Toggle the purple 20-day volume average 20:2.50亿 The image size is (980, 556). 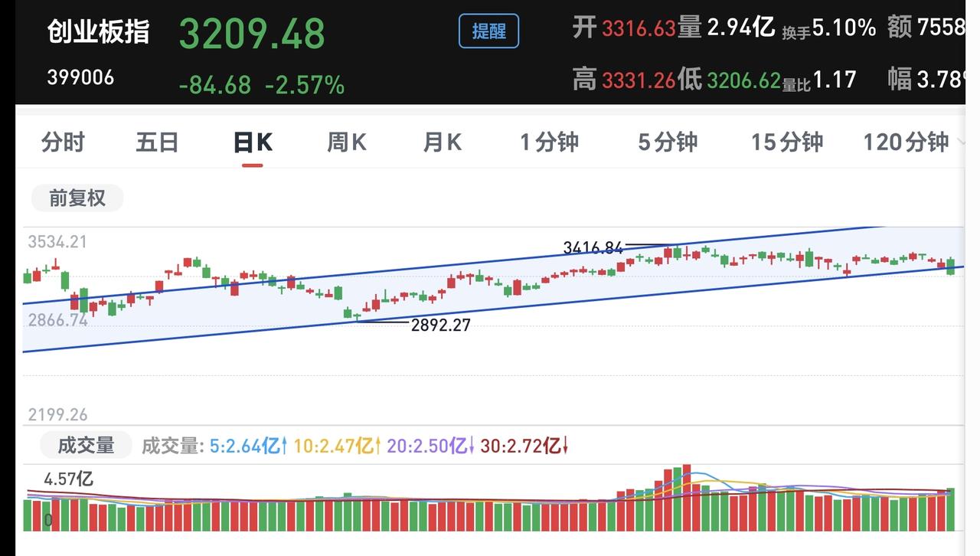[x=433, y=445]
